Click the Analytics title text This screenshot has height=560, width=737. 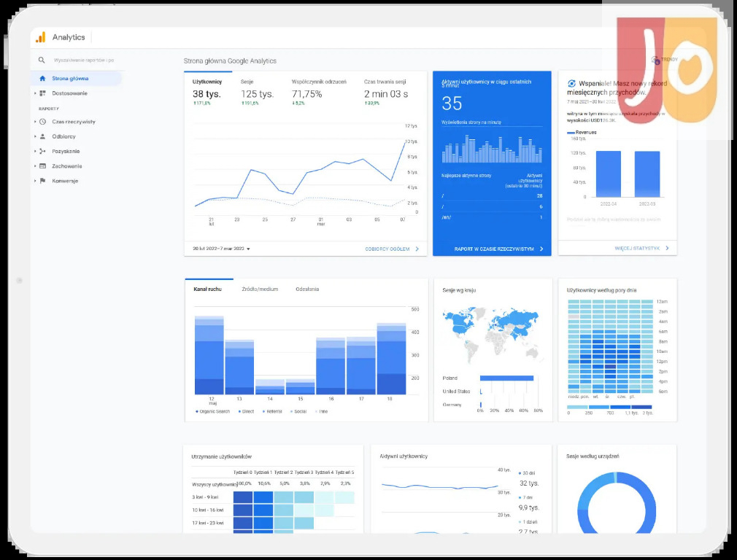point(69,37)
